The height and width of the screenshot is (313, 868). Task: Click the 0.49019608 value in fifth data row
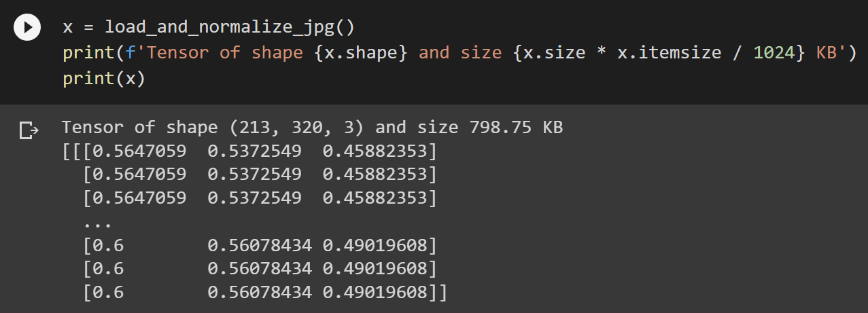pyautogui.click(x=375, y=270)
